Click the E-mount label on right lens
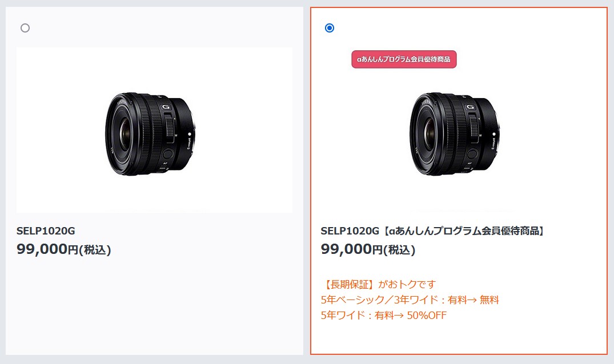 (494, 143)
